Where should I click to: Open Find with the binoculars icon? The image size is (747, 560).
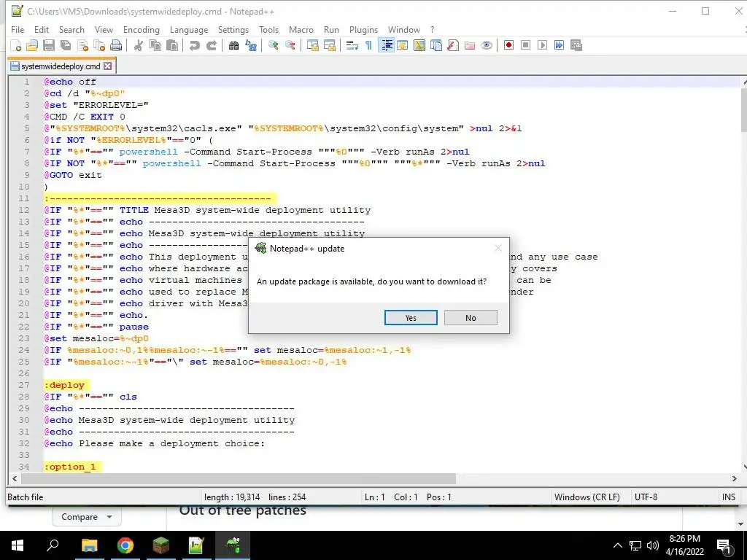tap(233, 45)
